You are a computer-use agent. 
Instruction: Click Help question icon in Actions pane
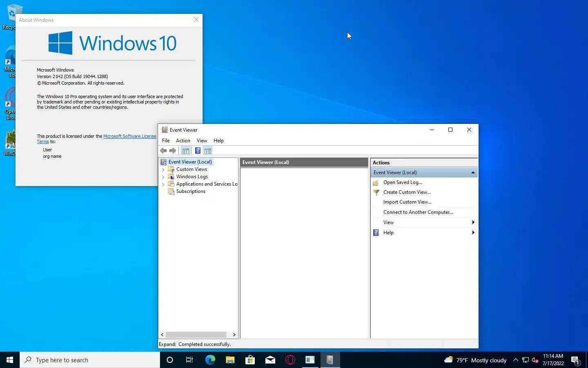point(376,233)
